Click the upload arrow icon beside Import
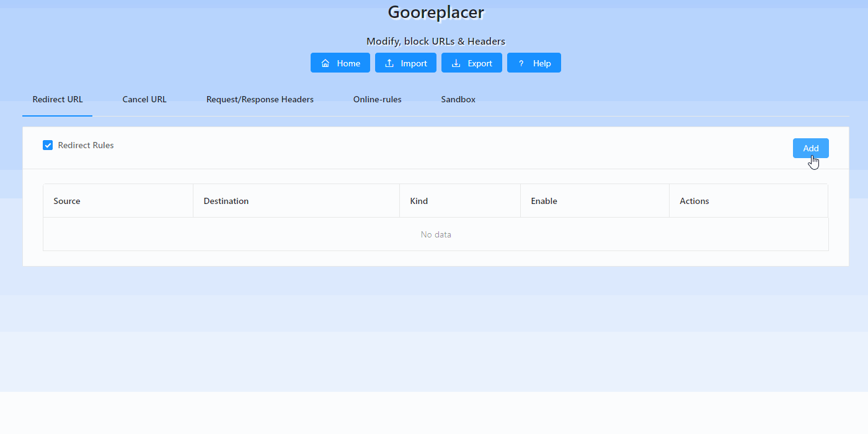The height and width of the screenshot is (434, 868). tap(389, 63)
